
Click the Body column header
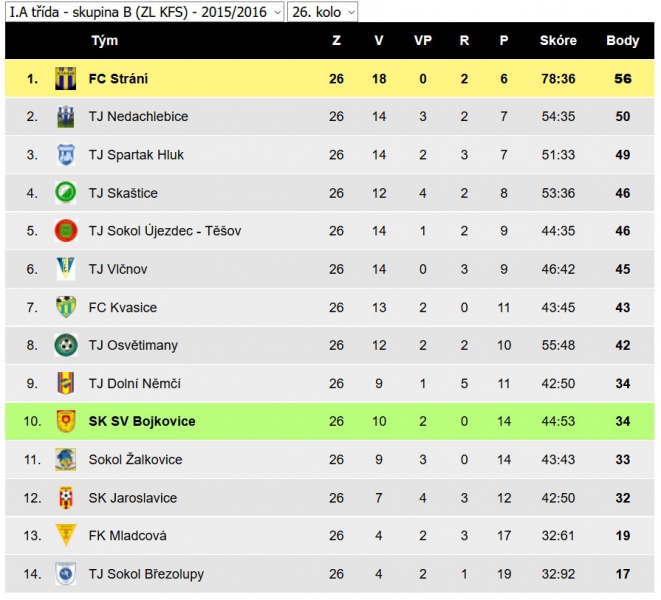623,40
